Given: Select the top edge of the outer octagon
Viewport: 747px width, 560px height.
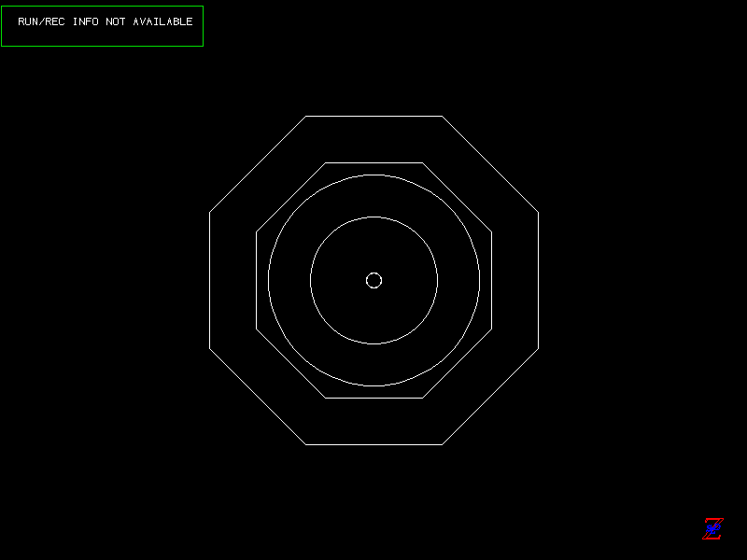Looking at the screenshot, I should (373, 117).
